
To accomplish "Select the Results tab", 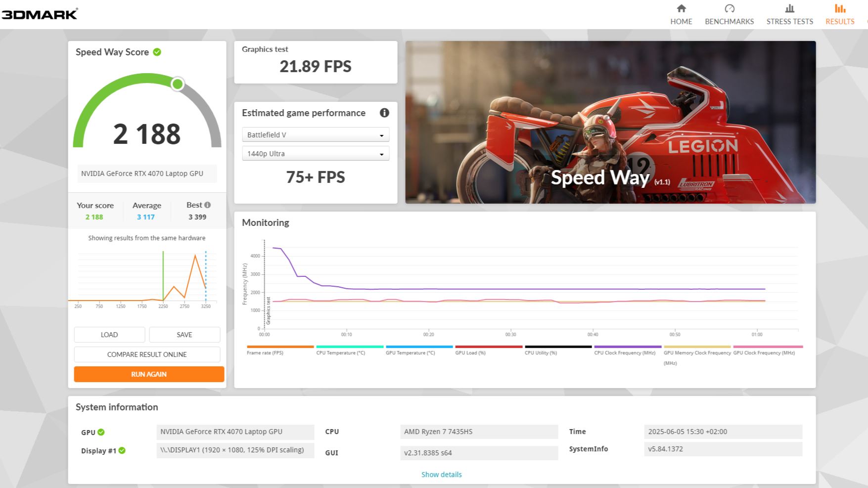I will click(x=840, y=14).
